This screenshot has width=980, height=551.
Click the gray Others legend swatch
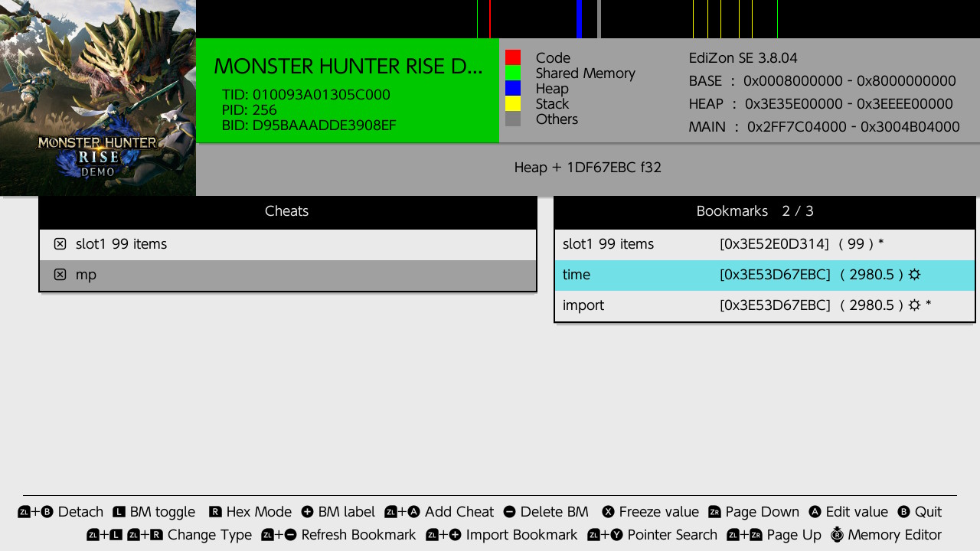[x=513, y=119]
